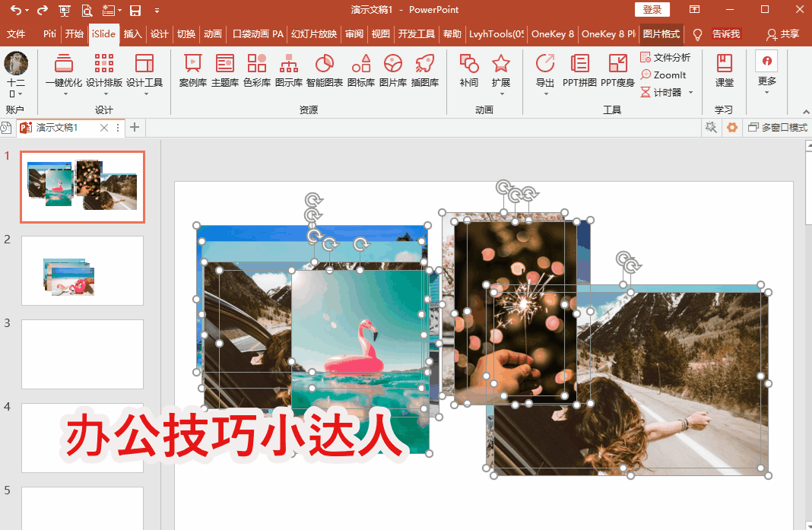Open document tab options (three dots)
The height and width of the screenshot is (530, 812).
[x=118, y=128]
